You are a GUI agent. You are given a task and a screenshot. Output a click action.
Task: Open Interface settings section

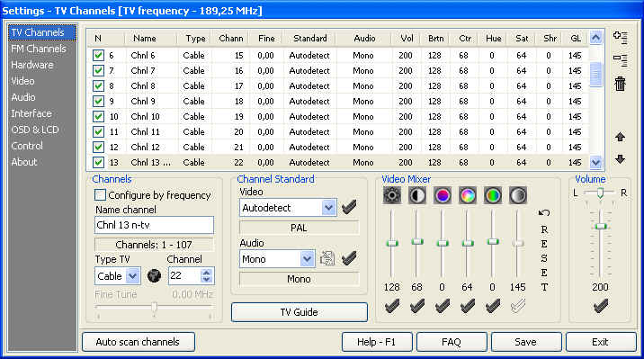click(x=31, y=113)
